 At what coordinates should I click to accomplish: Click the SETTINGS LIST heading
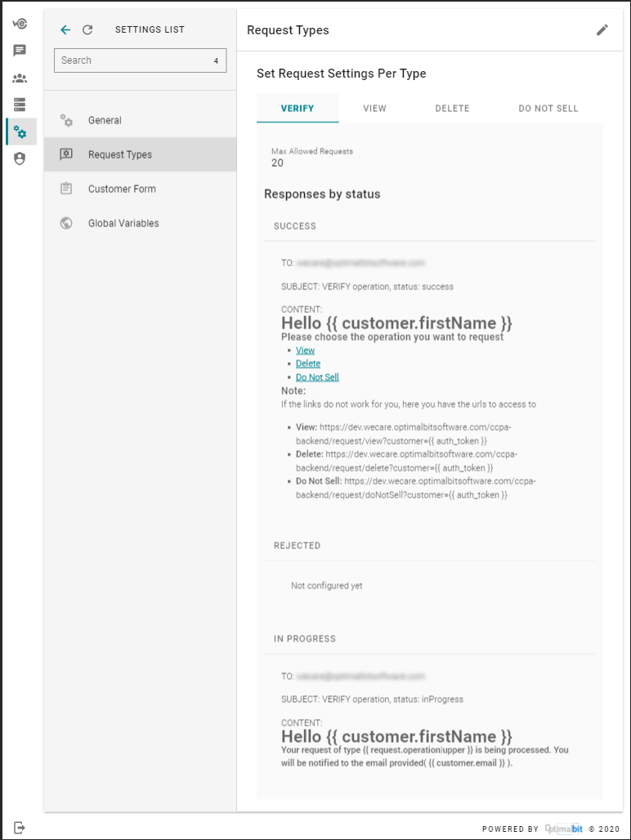(x=150, y=30)
